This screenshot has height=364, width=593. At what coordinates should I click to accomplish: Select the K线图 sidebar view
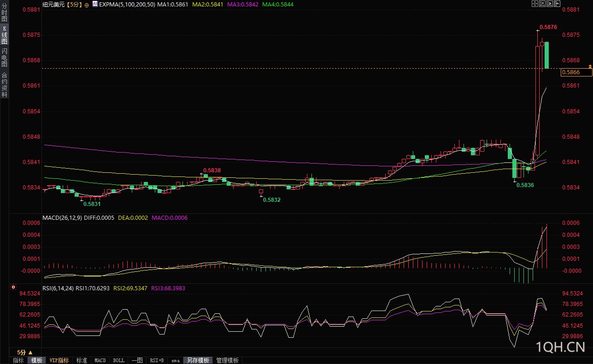click(5, 35)
